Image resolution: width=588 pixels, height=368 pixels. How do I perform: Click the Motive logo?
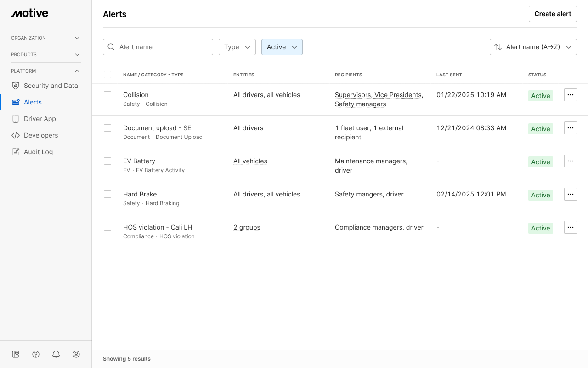point(30,13)
